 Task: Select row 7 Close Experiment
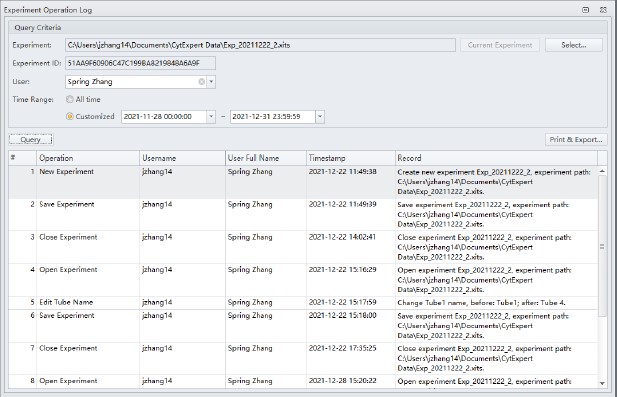[x=303, y=358]
